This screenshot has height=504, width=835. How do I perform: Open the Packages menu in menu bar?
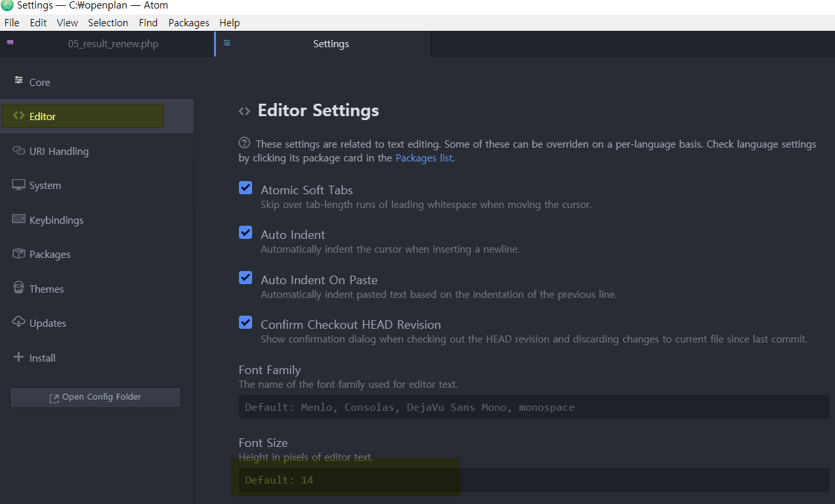[x=189, y=22]
